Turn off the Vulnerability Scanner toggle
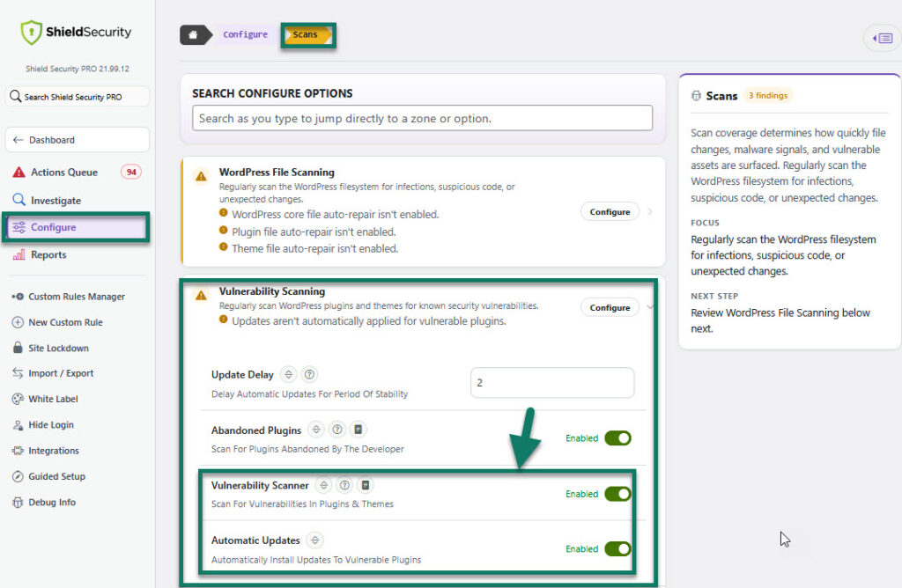The image size is (902, 588). tap(617, 494)
